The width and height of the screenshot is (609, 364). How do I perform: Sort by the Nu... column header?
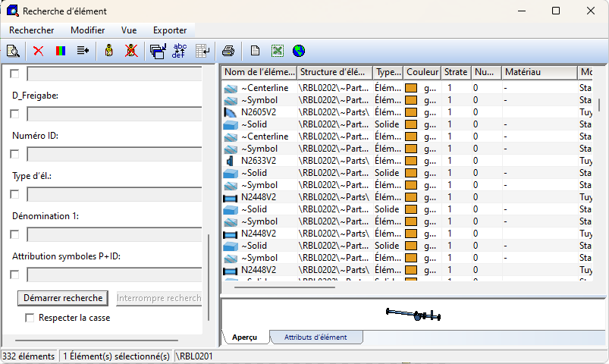pyautogui.click(x=486, y=72)
